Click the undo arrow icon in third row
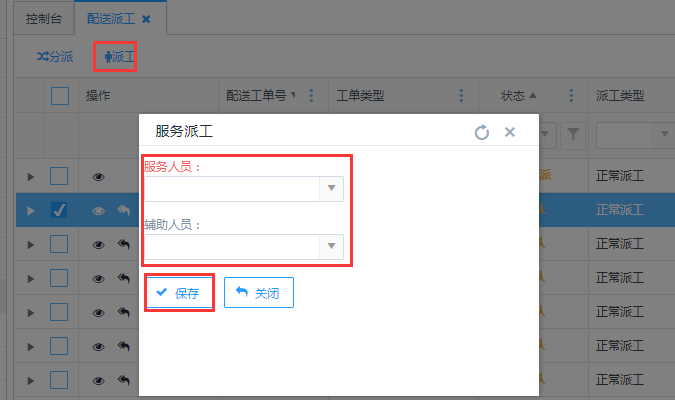 [124, 245]
